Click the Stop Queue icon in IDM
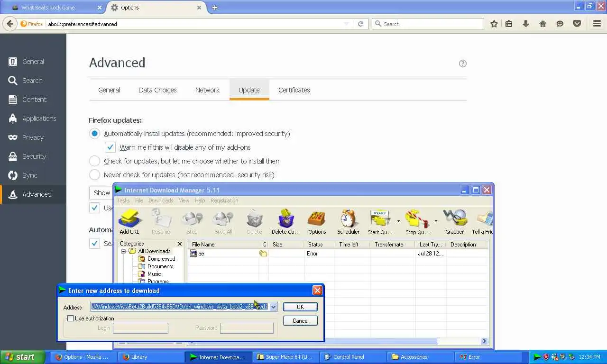 417,222
